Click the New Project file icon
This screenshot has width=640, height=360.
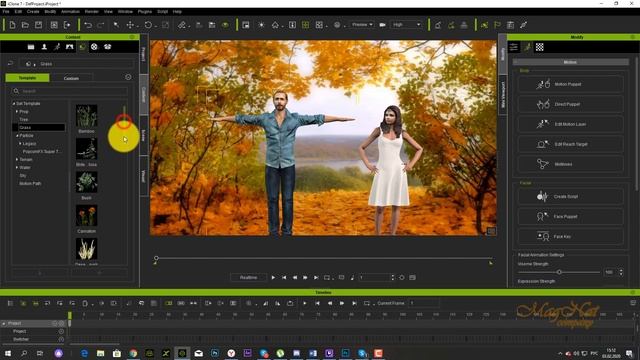tap(12, 25)
